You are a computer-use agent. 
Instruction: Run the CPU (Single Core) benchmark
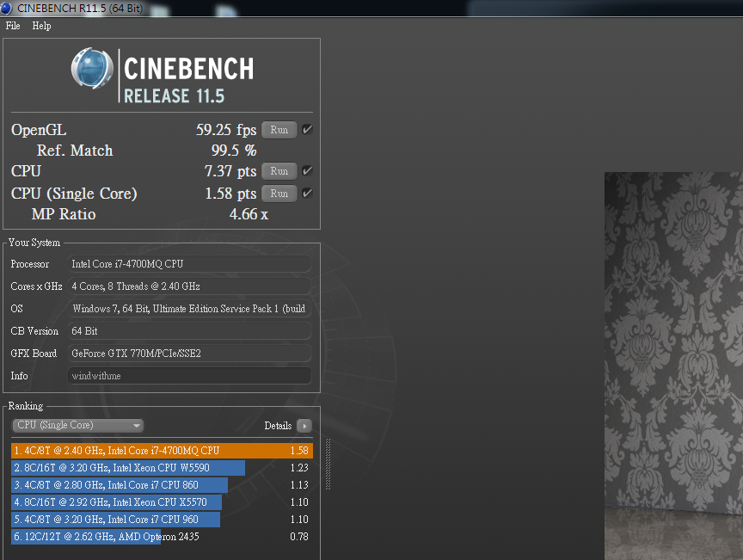[x=279, y=194]
